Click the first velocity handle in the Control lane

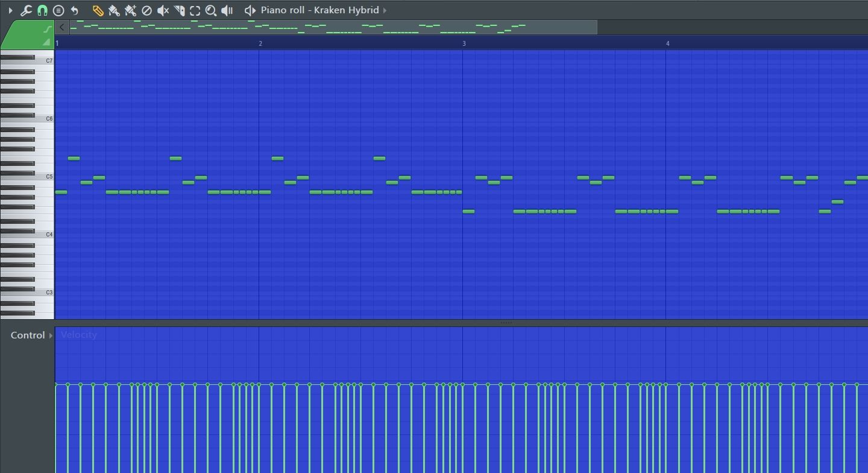point(55,384)
